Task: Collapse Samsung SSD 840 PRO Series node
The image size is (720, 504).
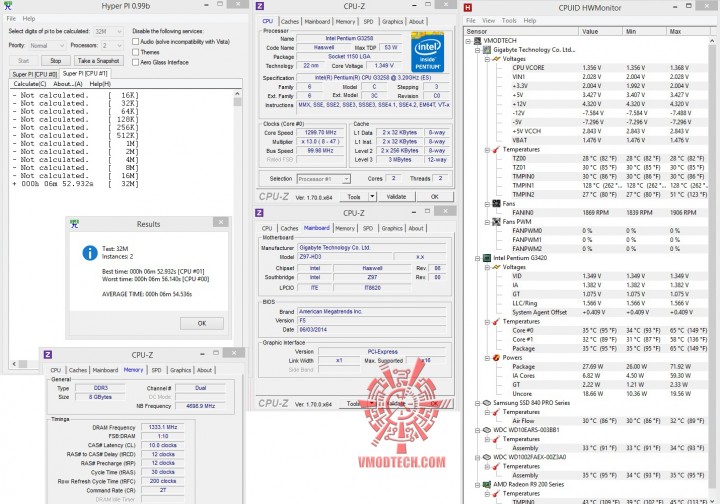Action: coord(478,403)
